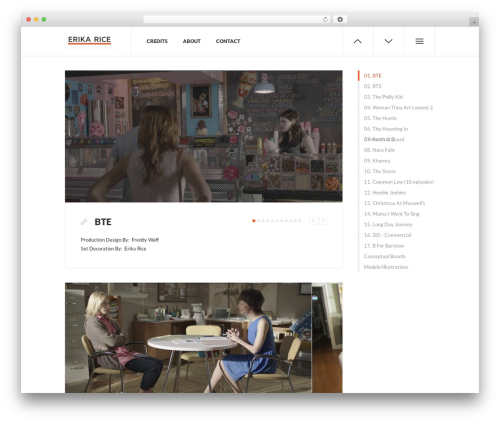
Task: Open the hamburger menu
Action: (419, 41)
